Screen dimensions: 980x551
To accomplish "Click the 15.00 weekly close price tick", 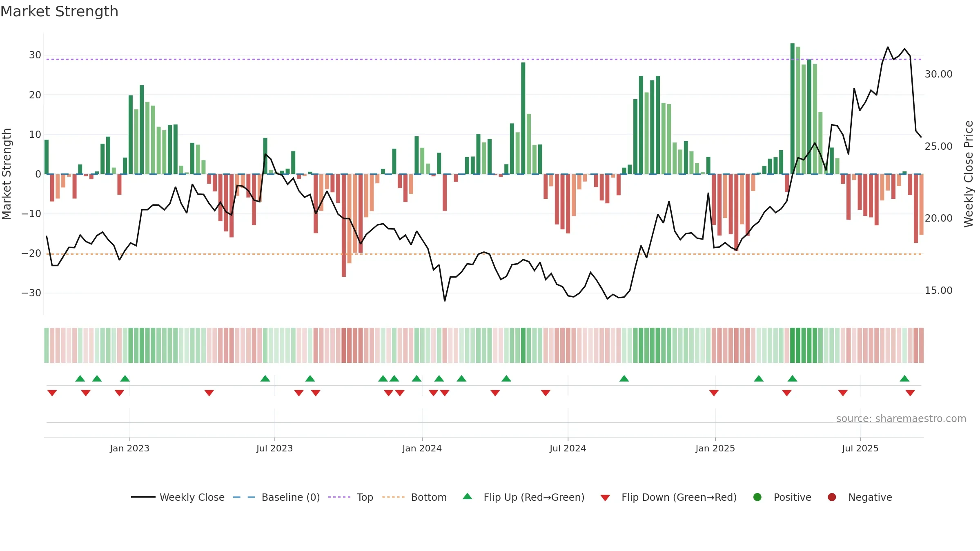I will click(938, 291).
